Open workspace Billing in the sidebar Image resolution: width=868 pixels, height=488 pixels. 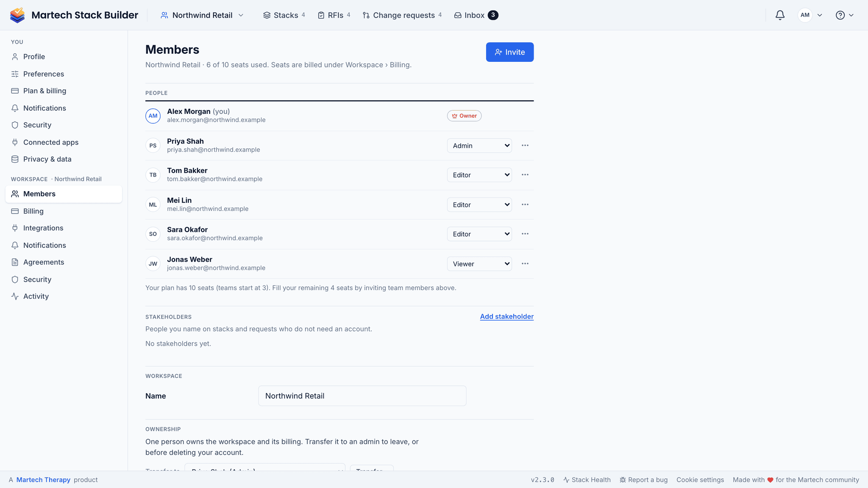point(64,211)
